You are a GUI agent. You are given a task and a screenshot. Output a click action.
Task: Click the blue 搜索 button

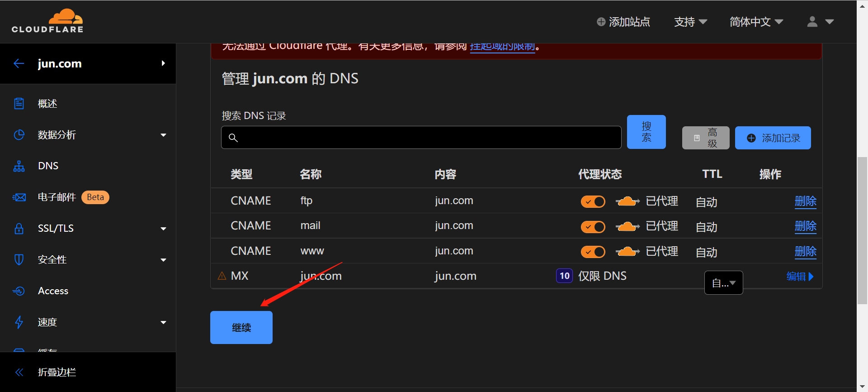(646, 132)
